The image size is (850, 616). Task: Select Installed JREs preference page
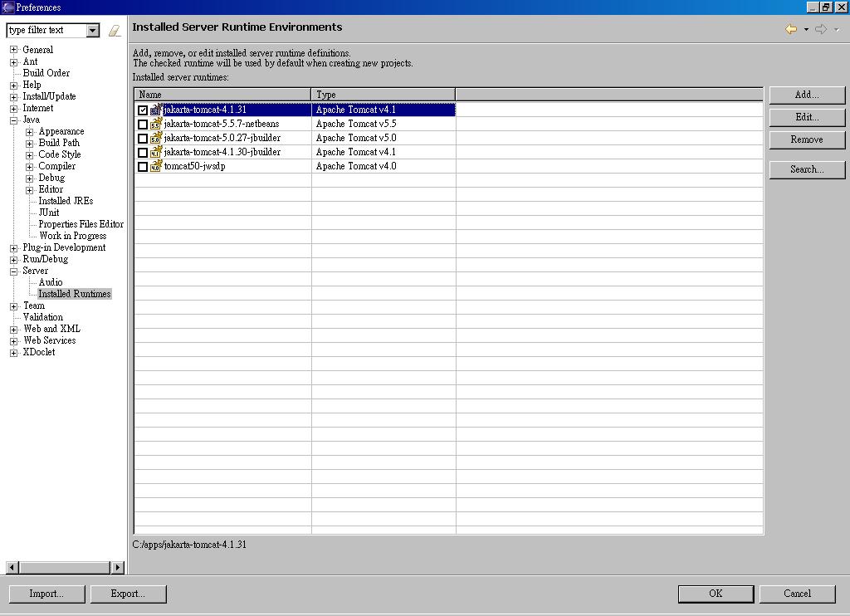point(66,201)
